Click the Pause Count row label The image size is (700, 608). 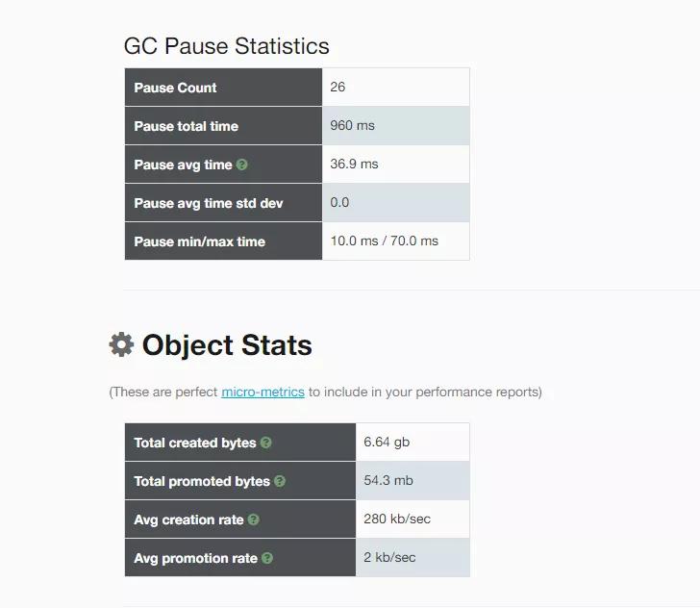(x=175, y=88)
